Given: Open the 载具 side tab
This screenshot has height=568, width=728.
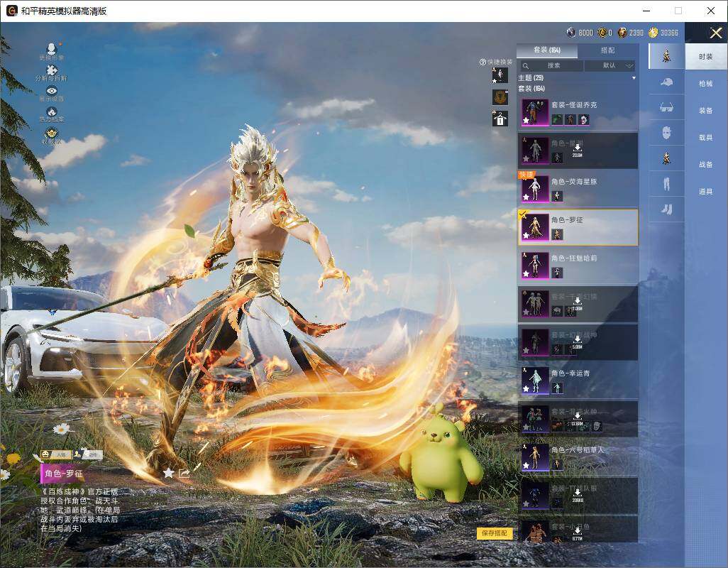Looking at the screenshot, I should [x=706, y=138].
